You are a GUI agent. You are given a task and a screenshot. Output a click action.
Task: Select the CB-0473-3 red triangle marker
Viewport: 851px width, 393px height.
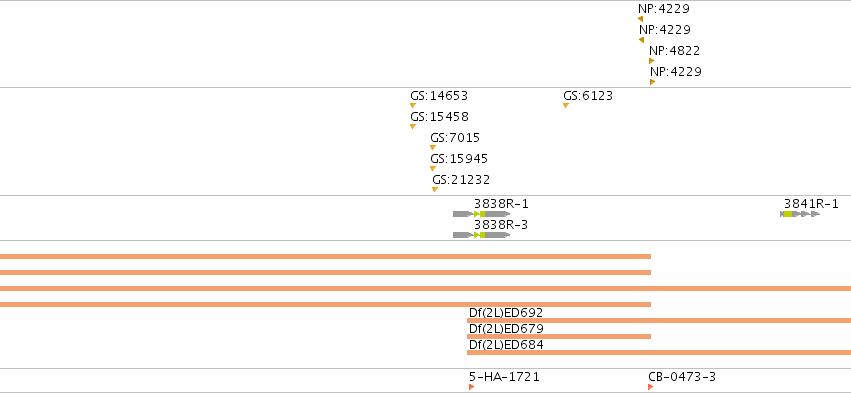pos(651,387)
